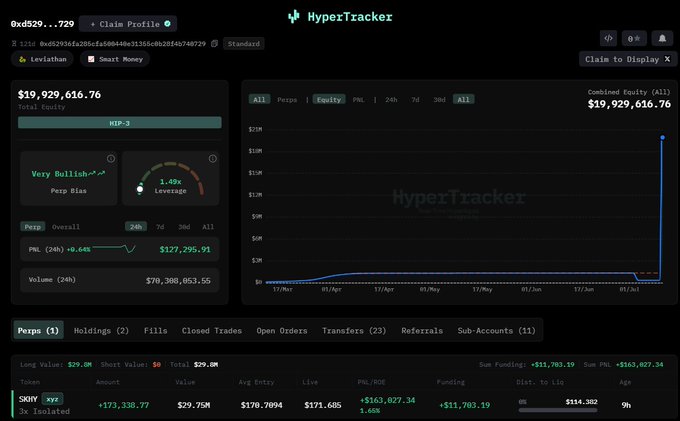Viewport: 680px width, 421px height.
Task: Click the $70,308,053.55 volume value
Action: pos(178,281)
